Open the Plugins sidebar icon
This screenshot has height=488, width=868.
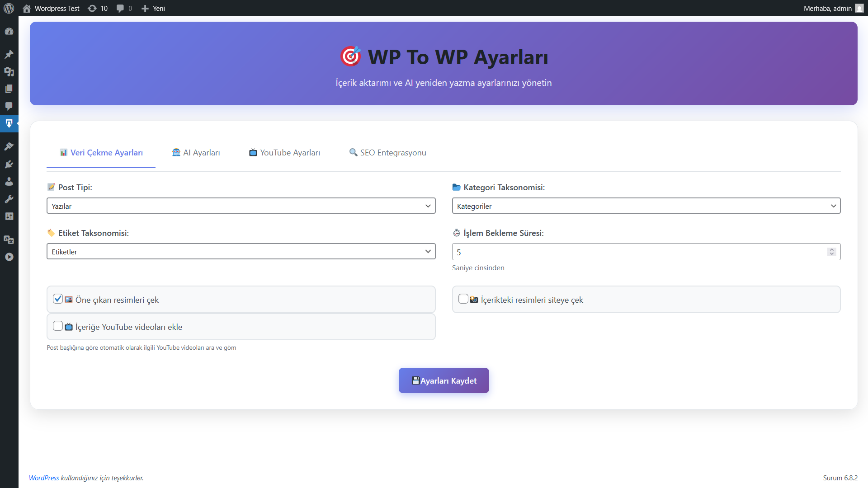click(9, 164)
